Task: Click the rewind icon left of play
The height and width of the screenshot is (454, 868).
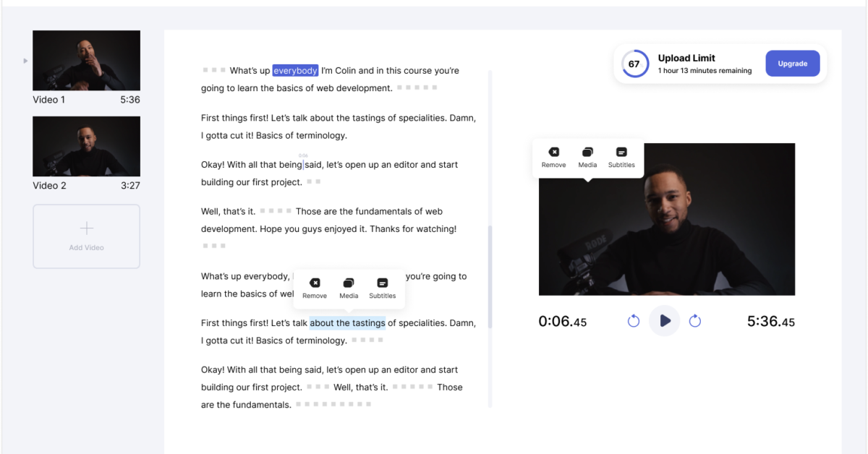Action: pyautogui.click(x=634, y=321)
